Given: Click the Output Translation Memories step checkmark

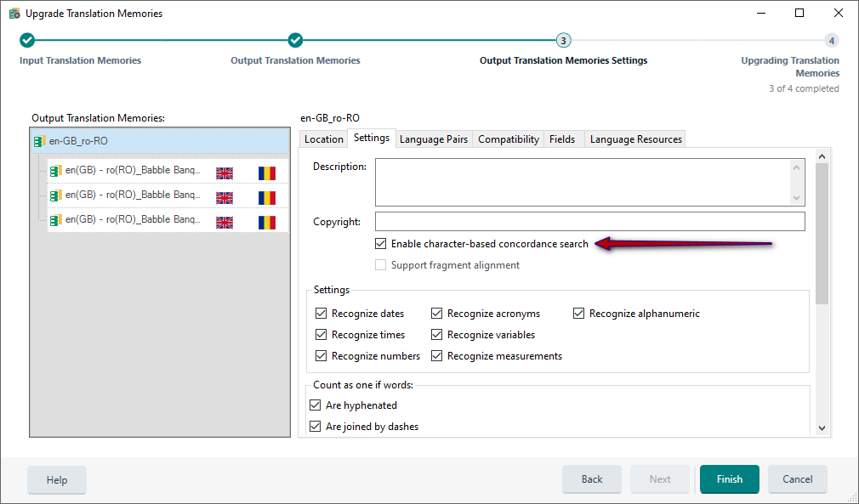Looking at the screenshot, I should (x=295, y=40).
